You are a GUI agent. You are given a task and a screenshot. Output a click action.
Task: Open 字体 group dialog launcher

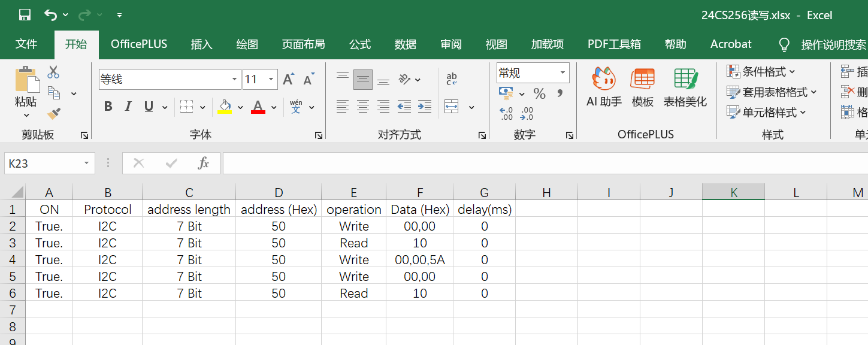[x=318, y=136]
